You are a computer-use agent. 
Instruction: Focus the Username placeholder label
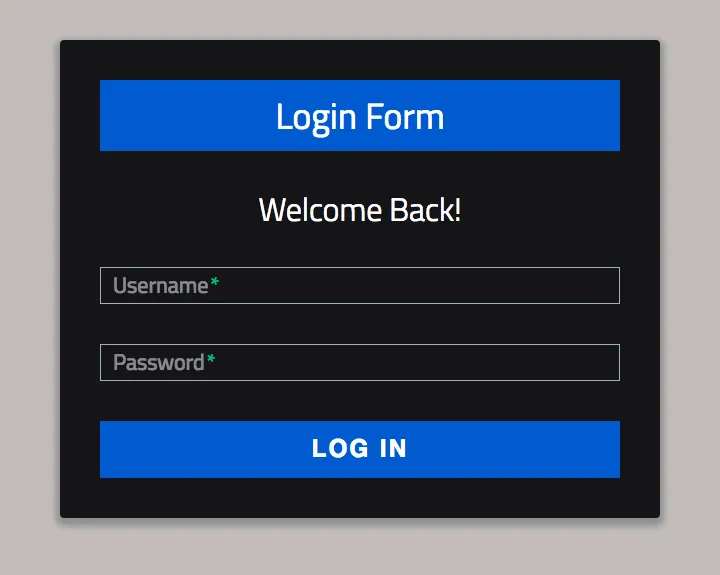coord(160,286)
